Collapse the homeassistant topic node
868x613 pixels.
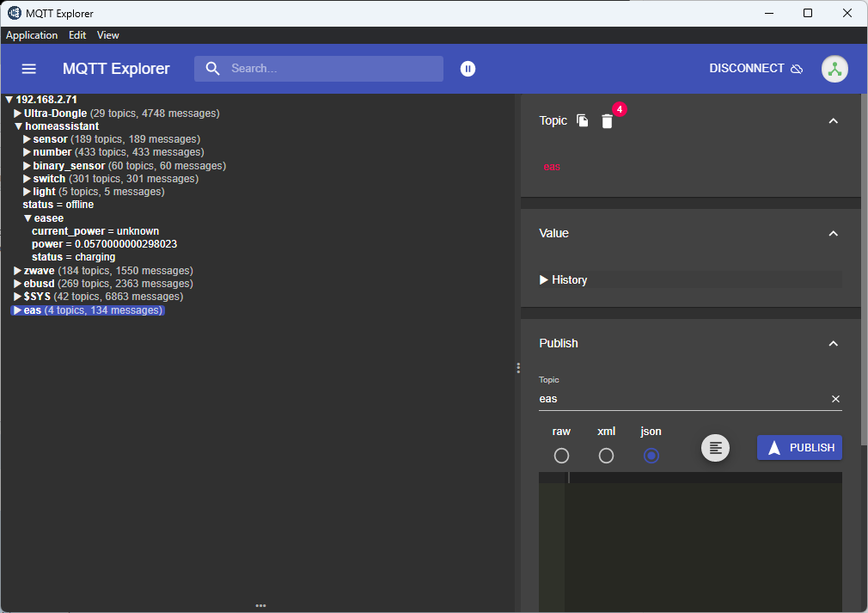click(x=18, y=126)
